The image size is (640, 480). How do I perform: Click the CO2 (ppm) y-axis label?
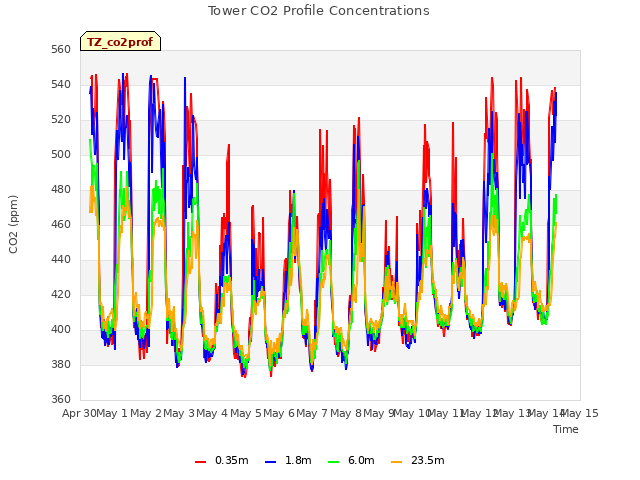click(13, 224)
